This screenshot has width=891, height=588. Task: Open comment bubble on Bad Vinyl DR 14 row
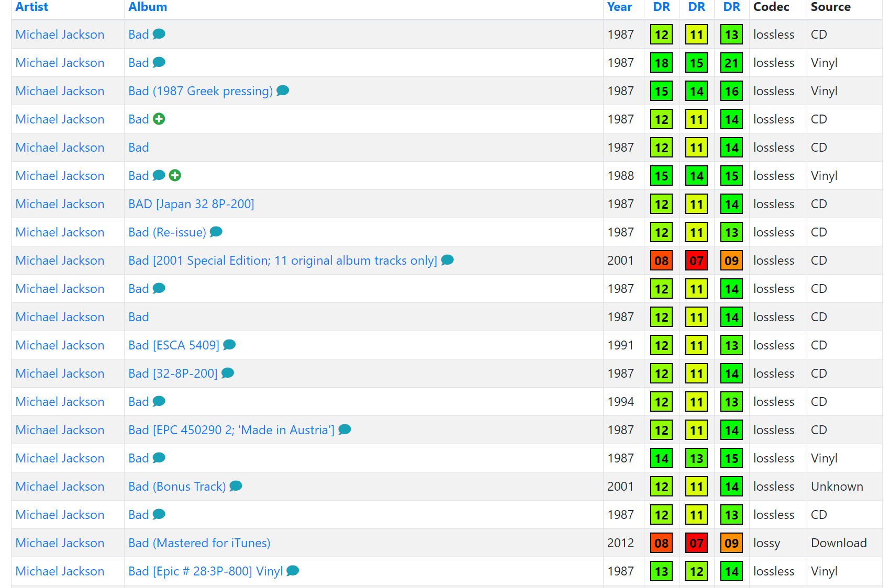click(159, 458)
